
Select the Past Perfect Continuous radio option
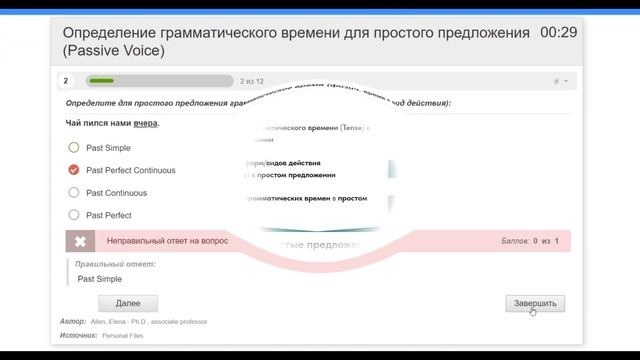(x=74, y=170)
